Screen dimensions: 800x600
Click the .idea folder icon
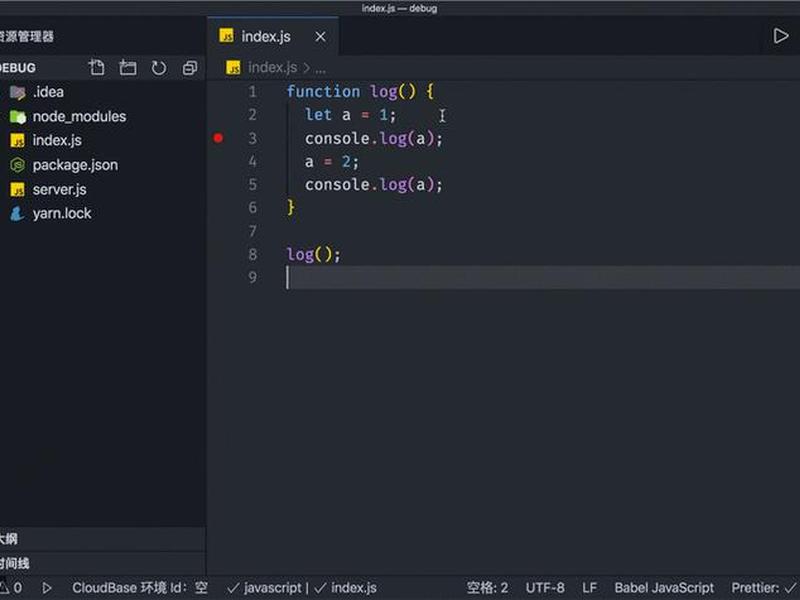17,92
